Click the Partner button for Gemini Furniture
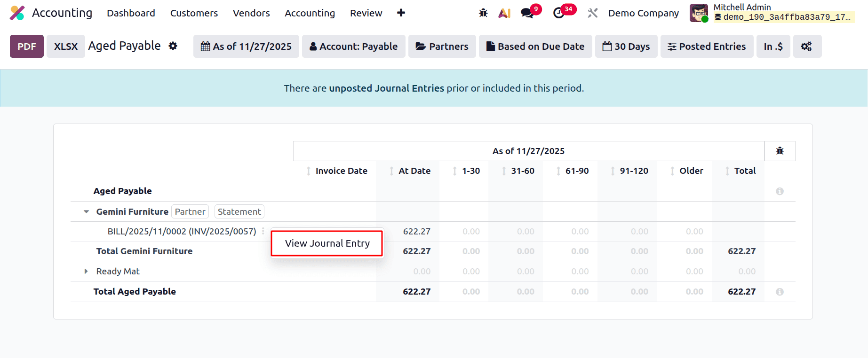Screen dimensions: 868x358 coord(190,211)
